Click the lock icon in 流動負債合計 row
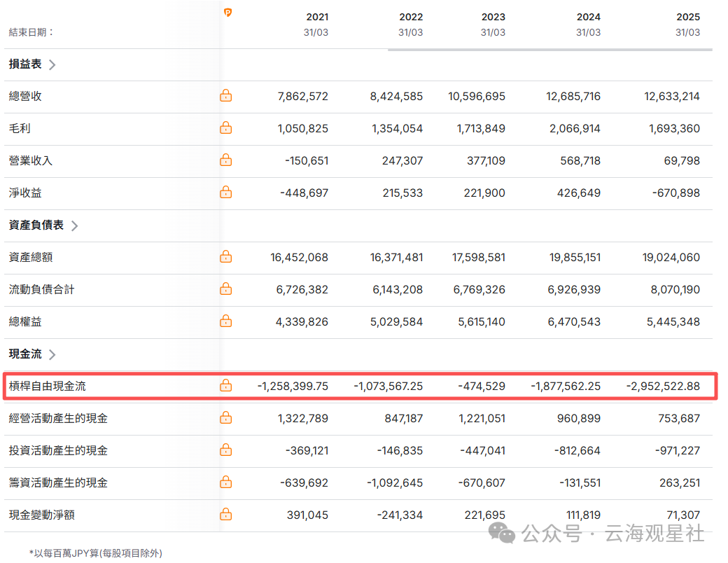 pyautogui.click(x=225, y=289)
